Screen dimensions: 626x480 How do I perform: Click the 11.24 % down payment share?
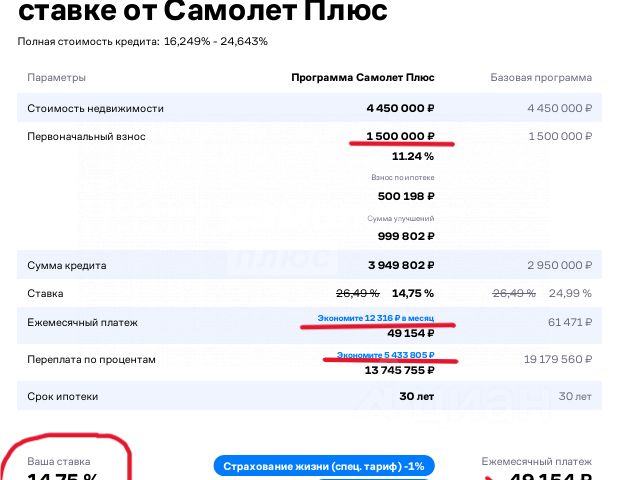tap(413, 156)
